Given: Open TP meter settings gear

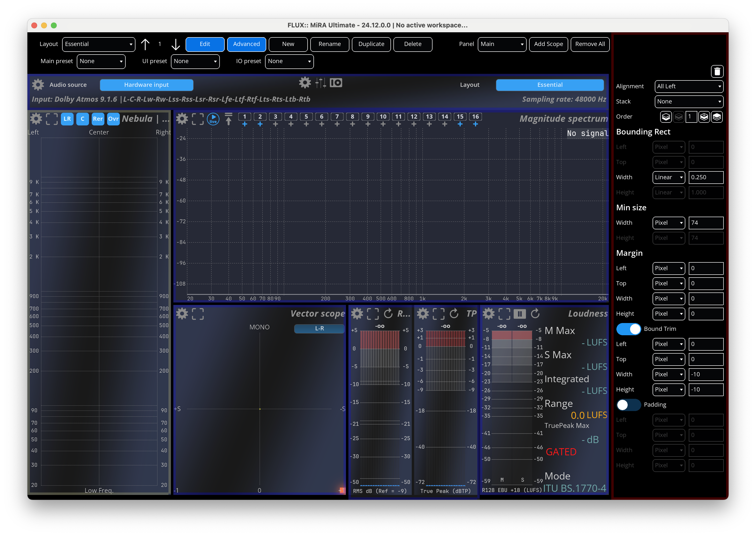Looking at the screenshot, I should click(x=422, y=313).
